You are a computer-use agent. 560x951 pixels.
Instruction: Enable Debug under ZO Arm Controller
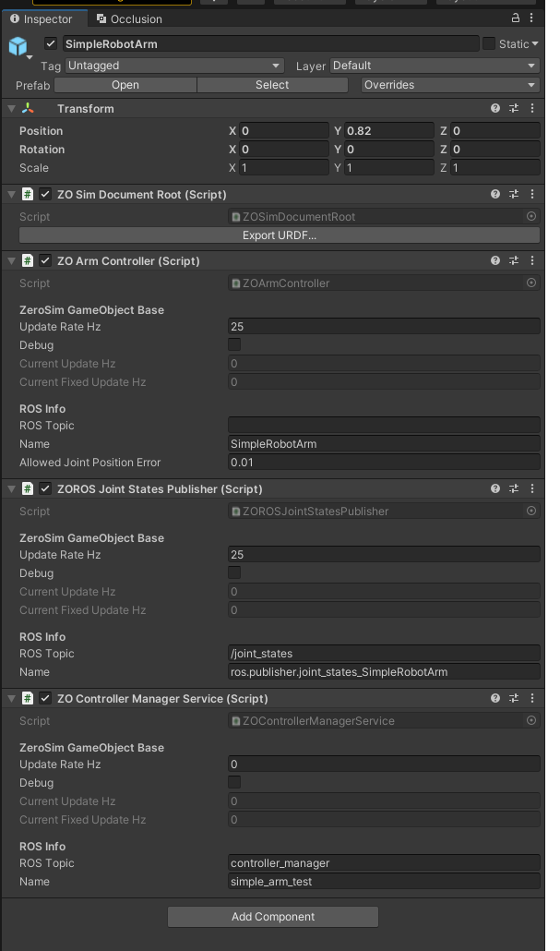click(x=234, y=345)
